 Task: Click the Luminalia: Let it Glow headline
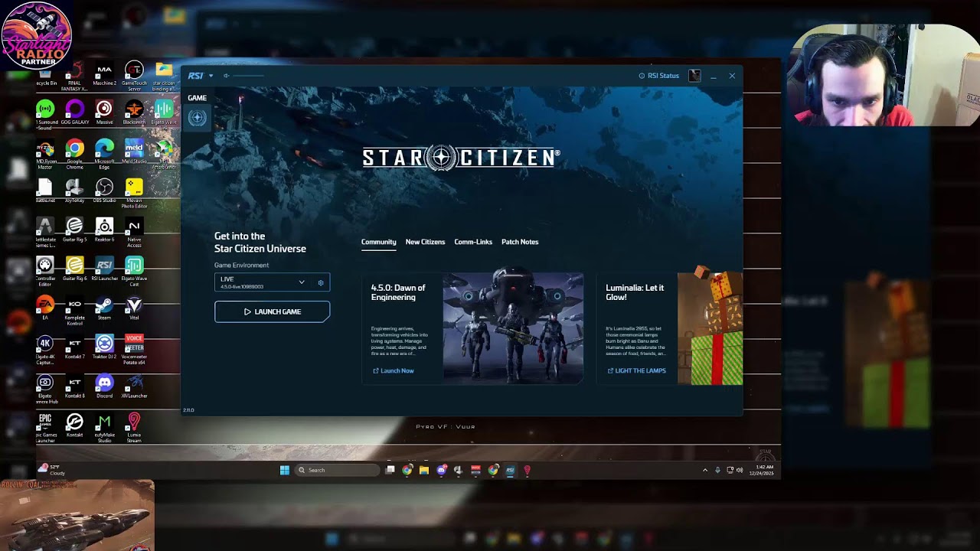coord(635,292)
